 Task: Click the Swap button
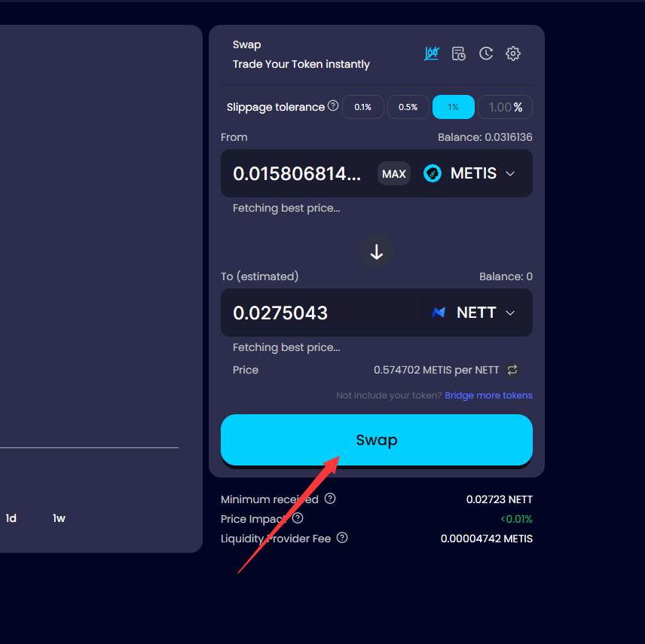click(377, 440)
